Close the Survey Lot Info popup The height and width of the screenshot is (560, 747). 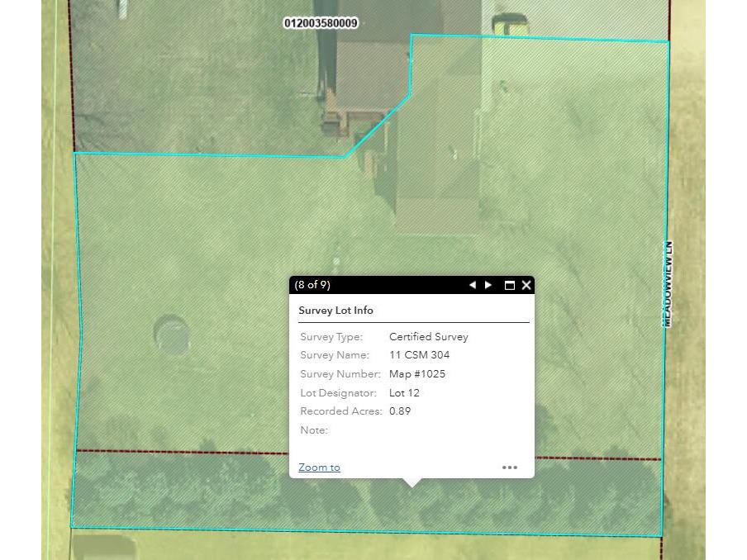click(x=526, y=285)
